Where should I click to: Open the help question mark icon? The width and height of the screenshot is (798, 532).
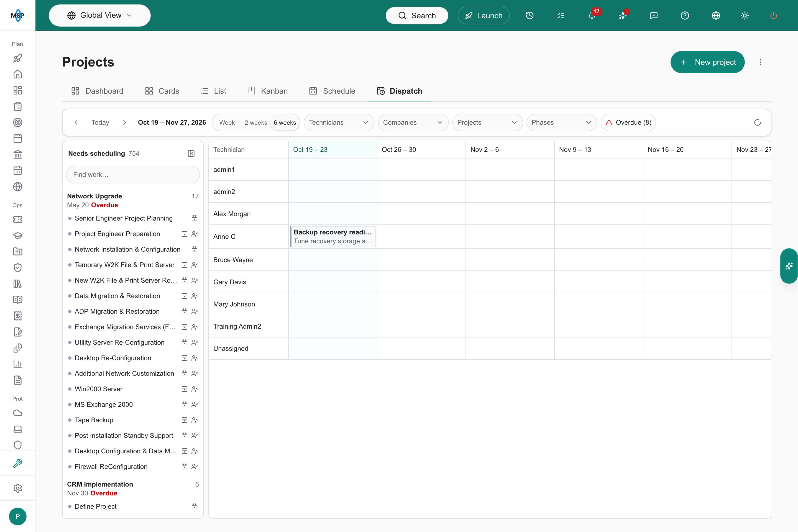(685, 16)
